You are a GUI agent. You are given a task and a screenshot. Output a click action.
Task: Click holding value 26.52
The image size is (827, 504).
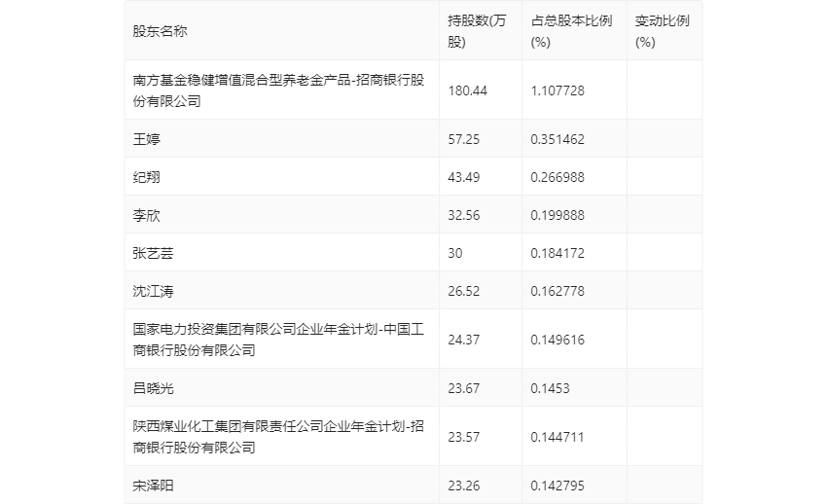tap(463, 291)
